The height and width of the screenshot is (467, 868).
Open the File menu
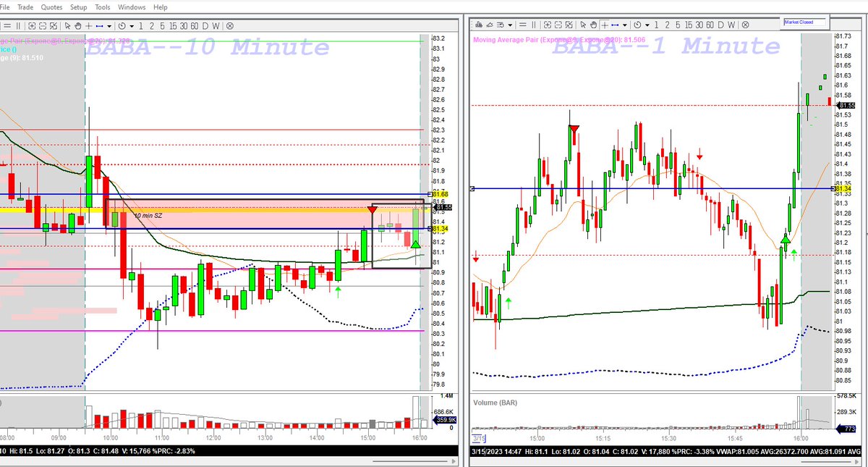4,7
